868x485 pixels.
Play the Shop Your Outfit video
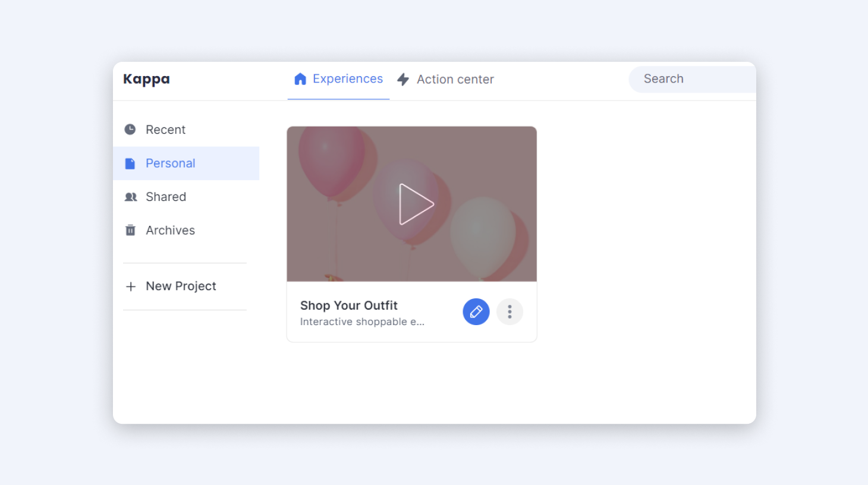(416, 204)
